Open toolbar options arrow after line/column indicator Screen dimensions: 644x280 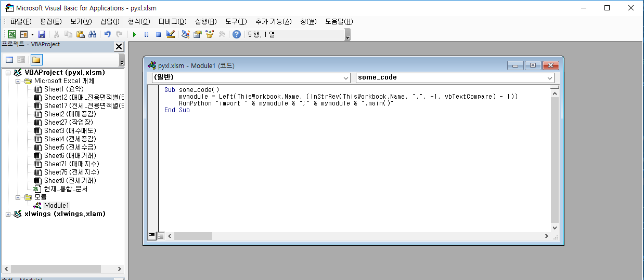[x=347, y=35]
